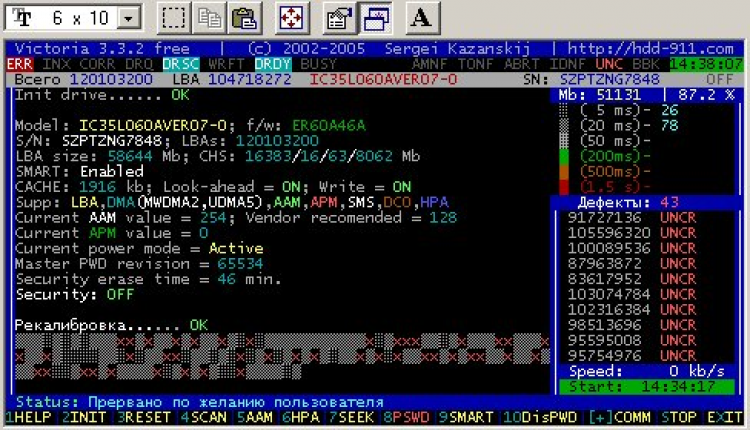
Task: Click the Mb: 51131 counter
Action: click(x=600, y=95)
